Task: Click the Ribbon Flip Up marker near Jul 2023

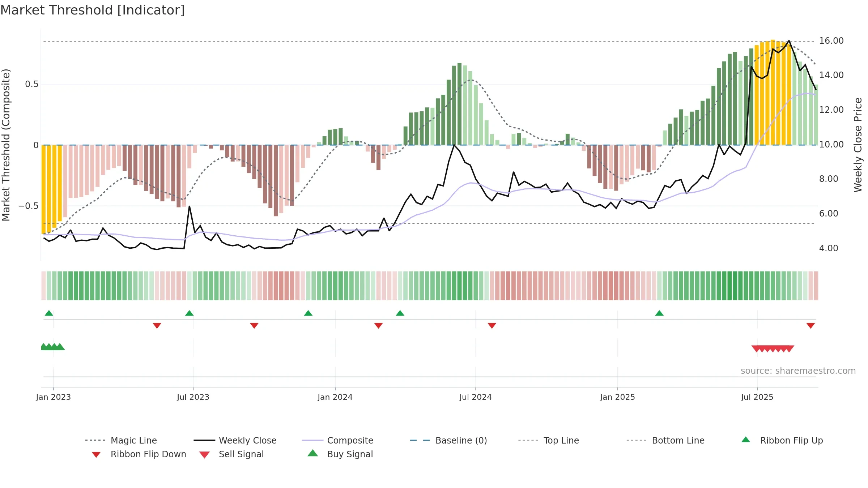Action: pos(189,313)
